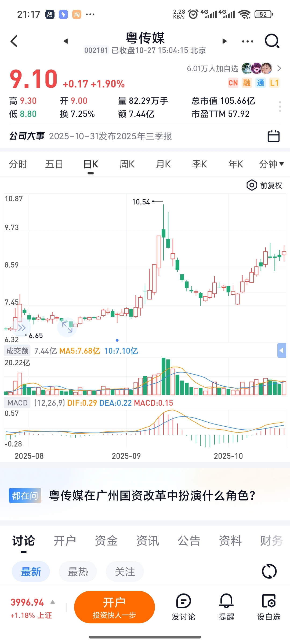
Task: Tap the back arrow
Action: pyautogui.click(x=14, y=41)
